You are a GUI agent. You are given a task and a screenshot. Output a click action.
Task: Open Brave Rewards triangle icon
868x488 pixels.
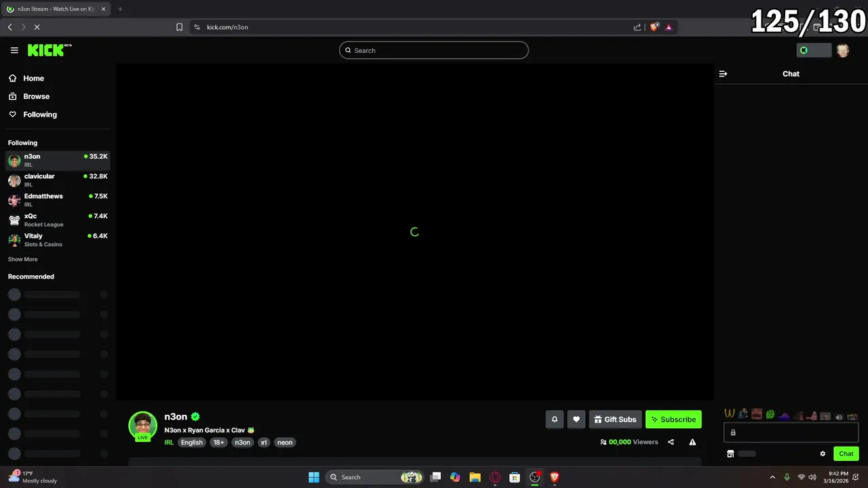coord(669,27)
